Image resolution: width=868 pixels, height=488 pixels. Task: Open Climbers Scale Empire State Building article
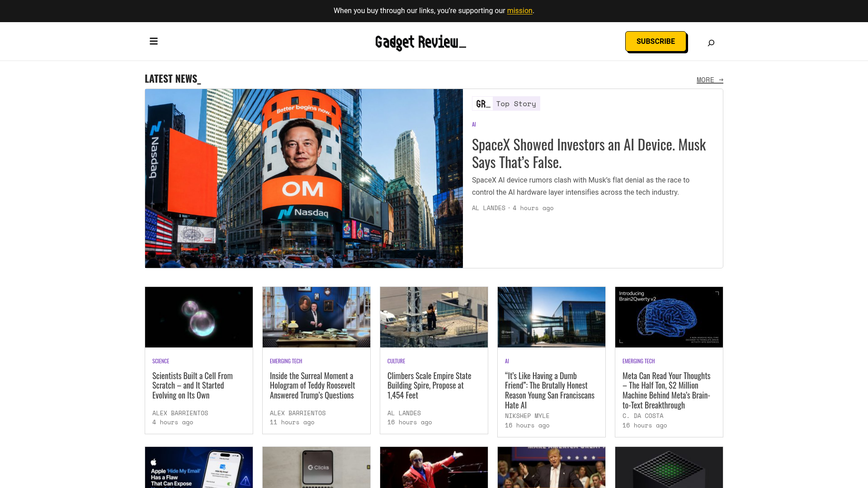[x=429, y=385]
